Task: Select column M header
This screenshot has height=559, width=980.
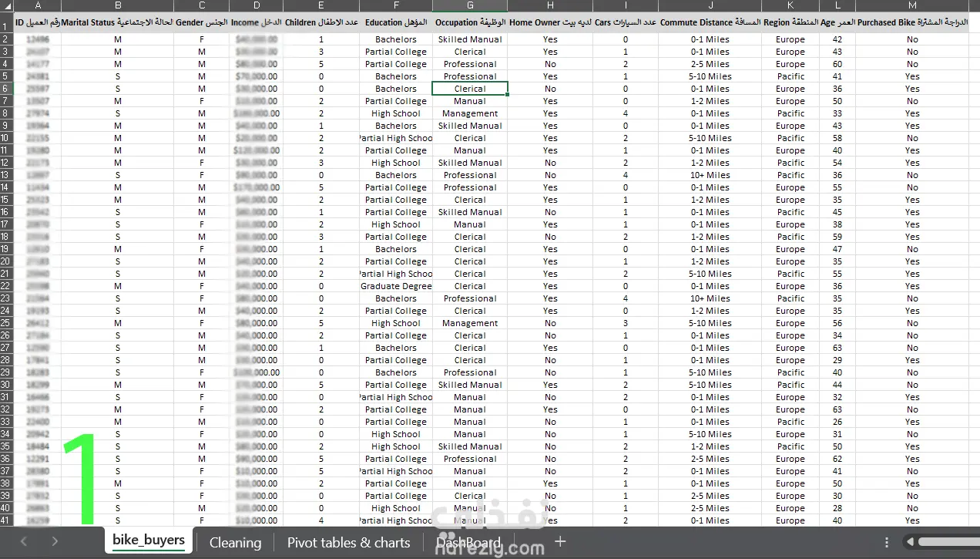Action: (x=912, y=5)
